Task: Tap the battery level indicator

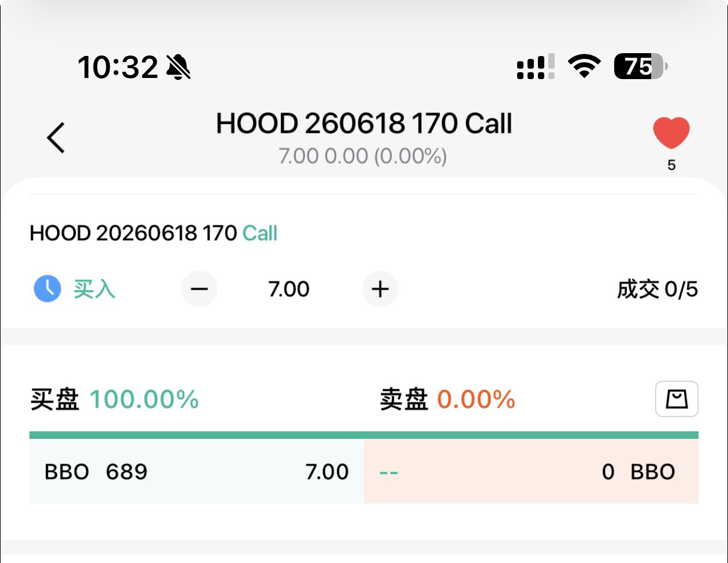Action: (640, 67)
